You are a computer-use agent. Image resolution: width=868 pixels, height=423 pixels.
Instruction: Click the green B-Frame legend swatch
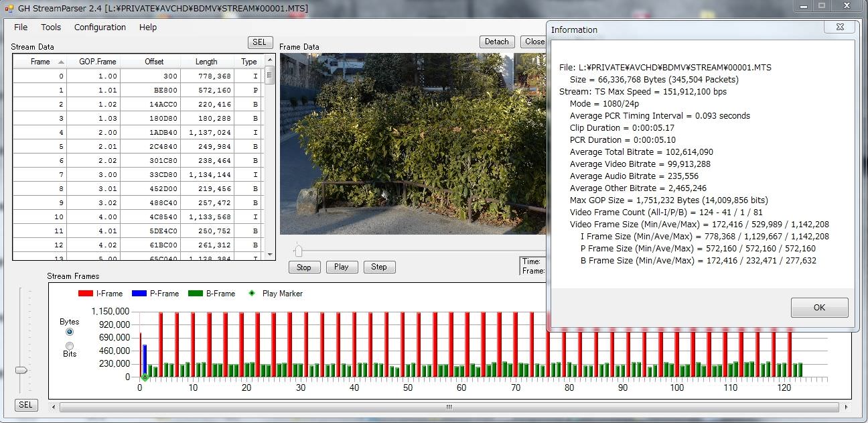pyautogui.click(x=195, y=294)
